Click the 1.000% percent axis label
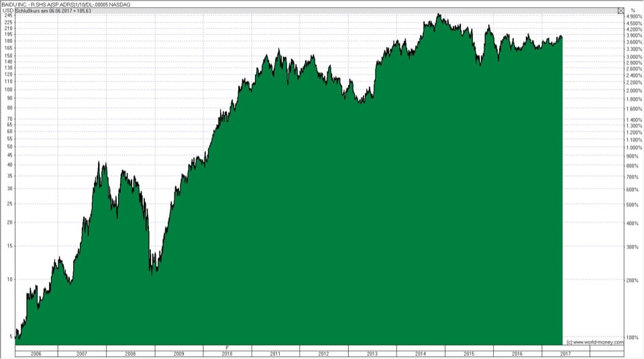This screenshot has width=644, height=359. pos(634,148)
